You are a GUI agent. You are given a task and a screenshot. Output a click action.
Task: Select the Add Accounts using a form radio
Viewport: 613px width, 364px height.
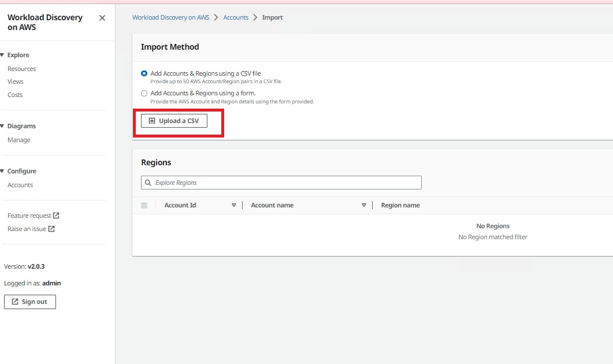(x=144, y=93)
